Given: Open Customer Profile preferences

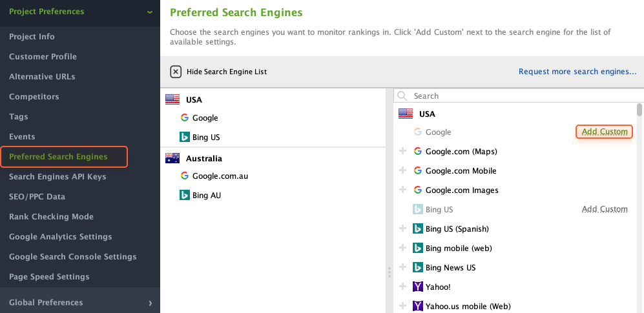Looking at the screenshot, I should point(43,57).
